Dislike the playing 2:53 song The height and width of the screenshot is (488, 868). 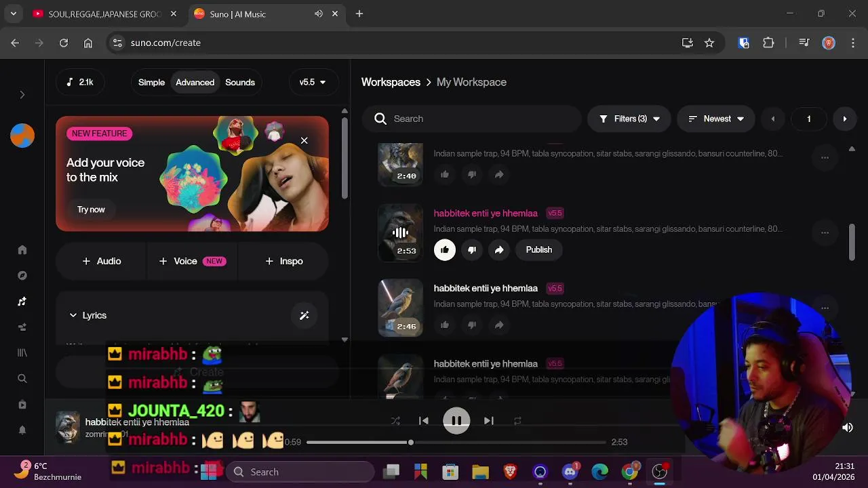point(472,250)
